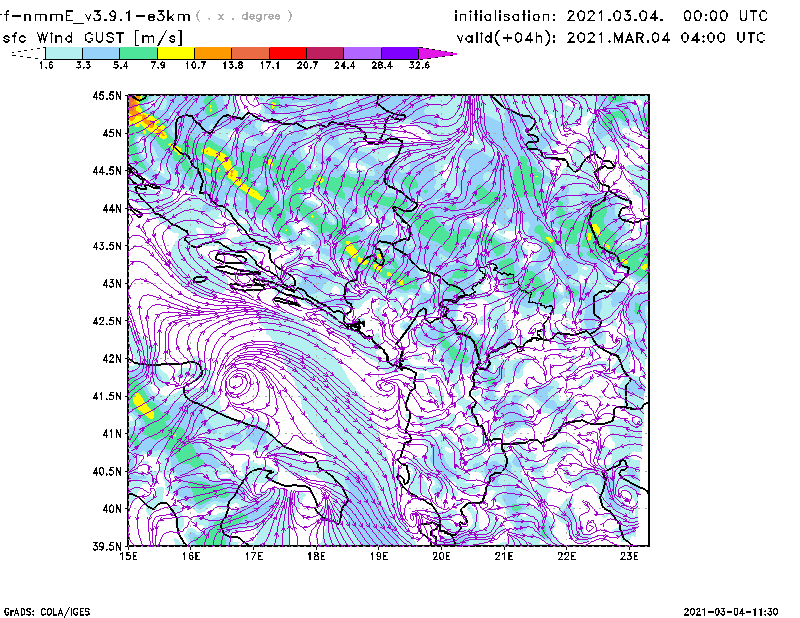Click the 19E longitude label
Image resolution: width=800 pixels, height=618 pixels.
point(379,556)
